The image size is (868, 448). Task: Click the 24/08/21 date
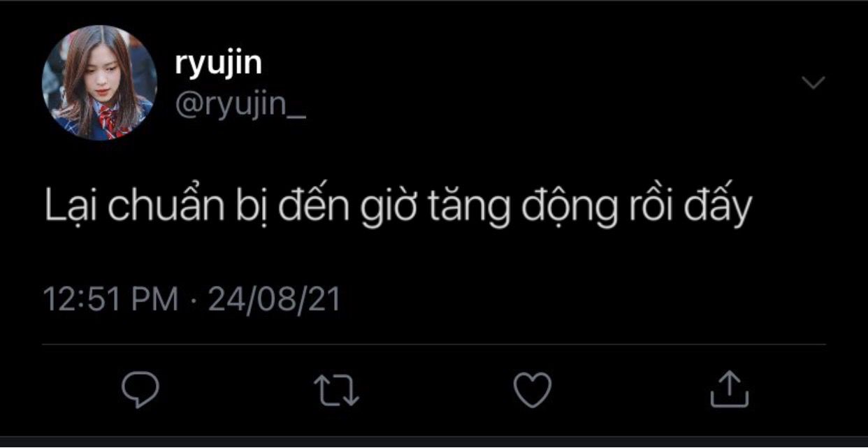(x=274, y=299)
